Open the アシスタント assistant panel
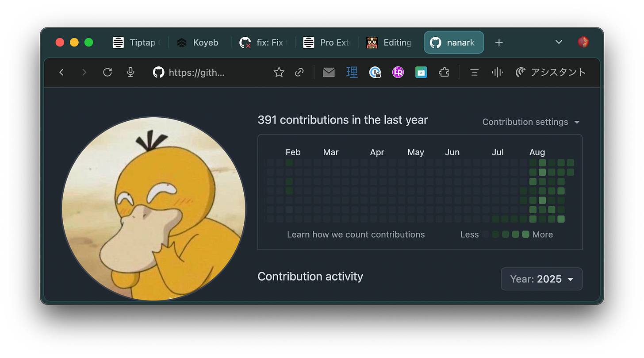The width and height of the screenshot is (644, 358). click(x=551, y=72)
